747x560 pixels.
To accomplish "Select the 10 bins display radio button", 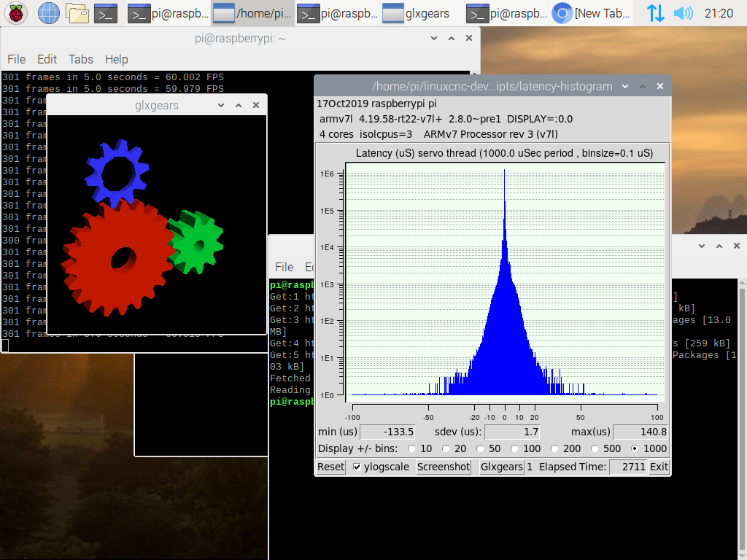I will [x=411, y=448].
